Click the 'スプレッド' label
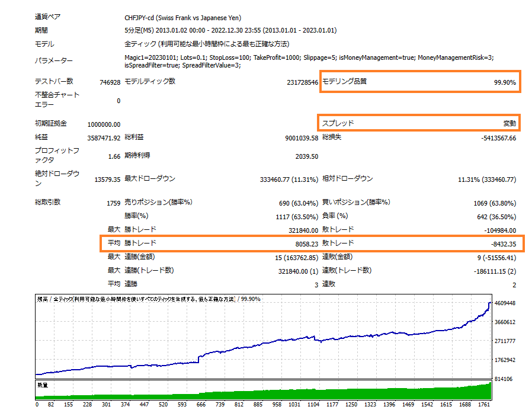The image size is (532, 410). 338,123
